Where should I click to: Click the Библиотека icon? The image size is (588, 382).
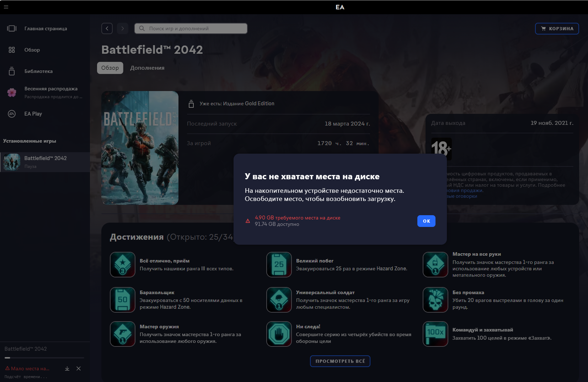pyautogui.click(x=12, y=71)
